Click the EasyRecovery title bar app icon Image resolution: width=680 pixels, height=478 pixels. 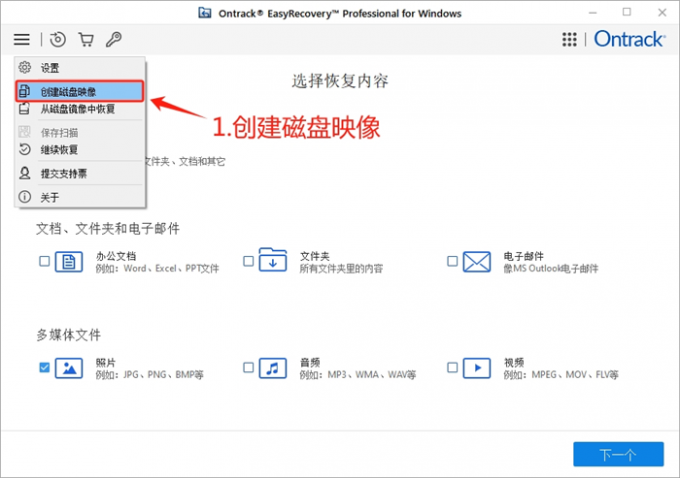pyautogui.click(x=205, y=13)
